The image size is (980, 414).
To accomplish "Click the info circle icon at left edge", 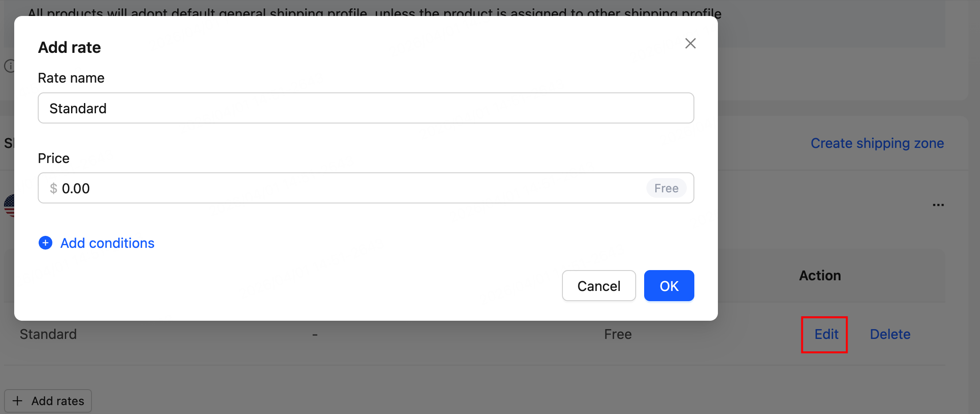I will 9,66.
